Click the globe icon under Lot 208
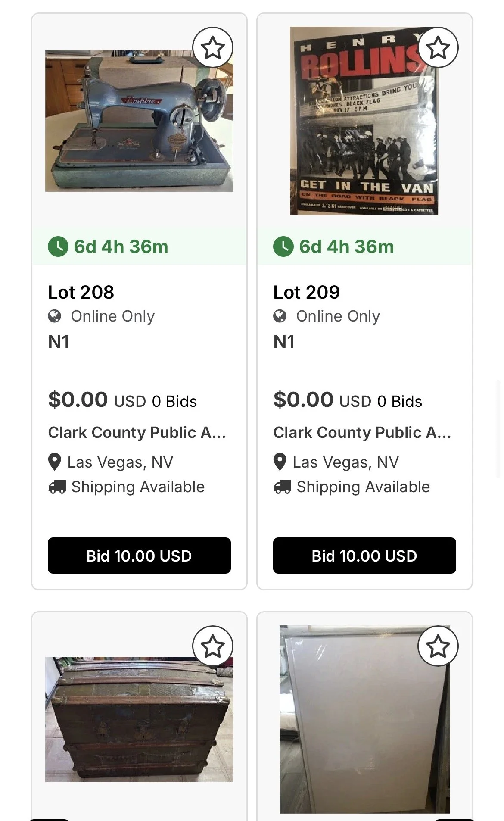 coord(55,316)
